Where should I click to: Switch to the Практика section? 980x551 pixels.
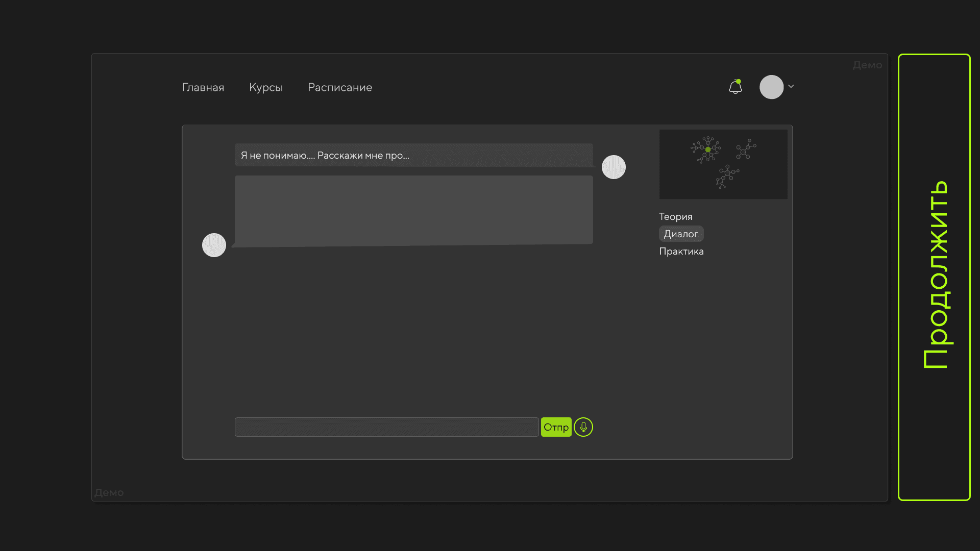[681, 251]
